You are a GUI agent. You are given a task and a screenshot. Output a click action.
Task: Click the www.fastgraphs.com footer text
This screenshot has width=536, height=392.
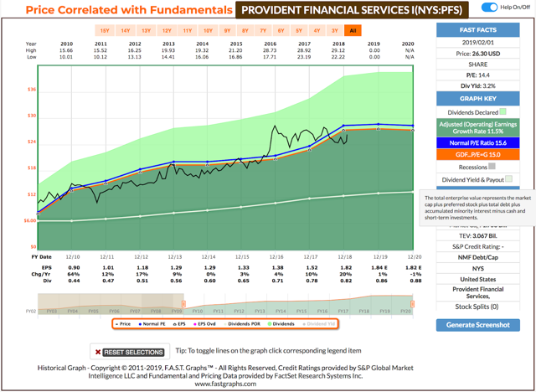tap(225, 384)
